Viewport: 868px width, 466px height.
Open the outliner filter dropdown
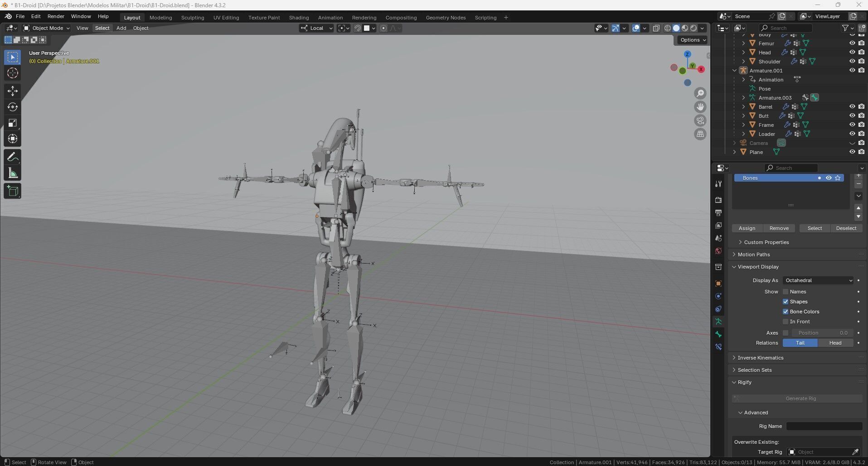click(848, 28)
